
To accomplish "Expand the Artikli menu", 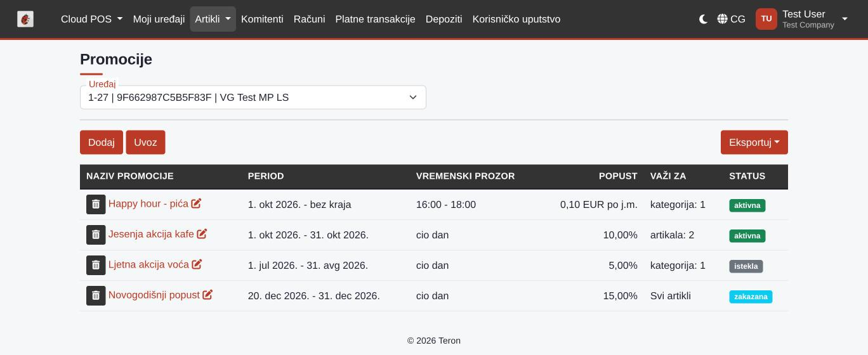I will click(x=213, y=19).
